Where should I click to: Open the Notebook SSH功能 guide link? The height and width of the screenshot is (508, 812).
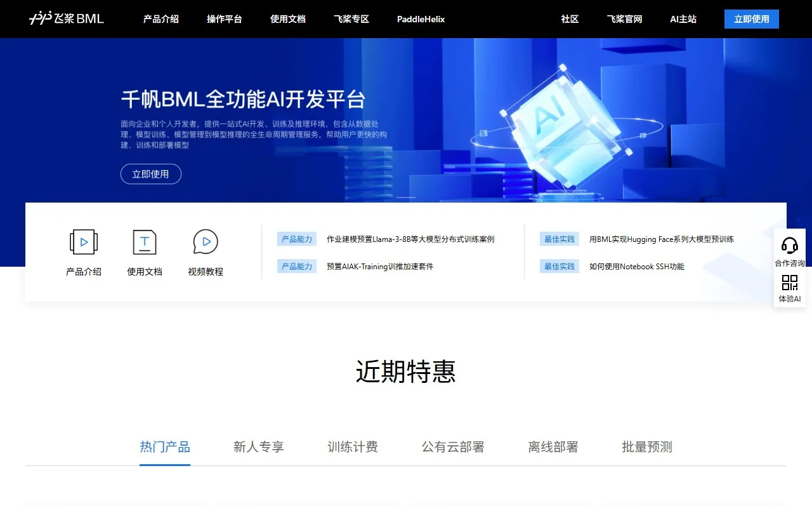tap(637, 266)
